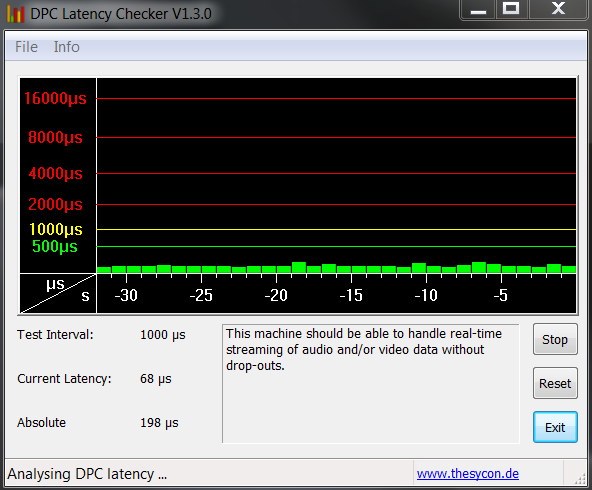Close the DPC Latency Checker window

pos(558,9)
